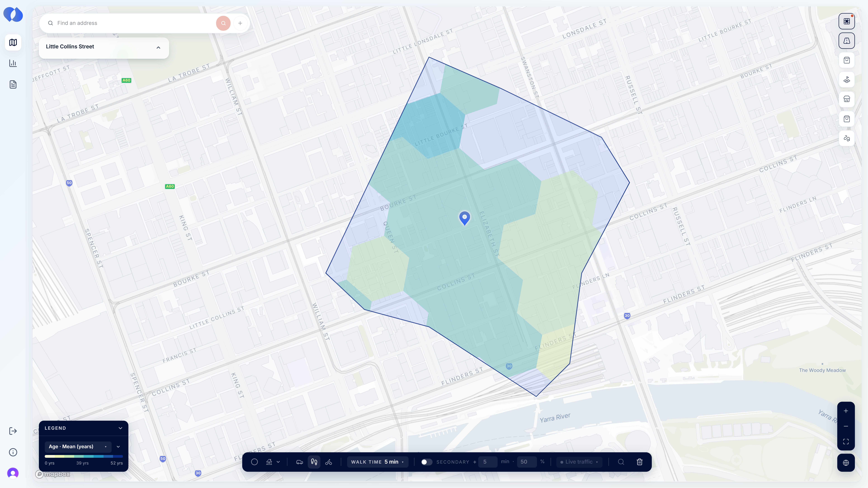Viewport: 868px width, 488px height.
Task: Delete catchment with trash icon
Action: 640,462
